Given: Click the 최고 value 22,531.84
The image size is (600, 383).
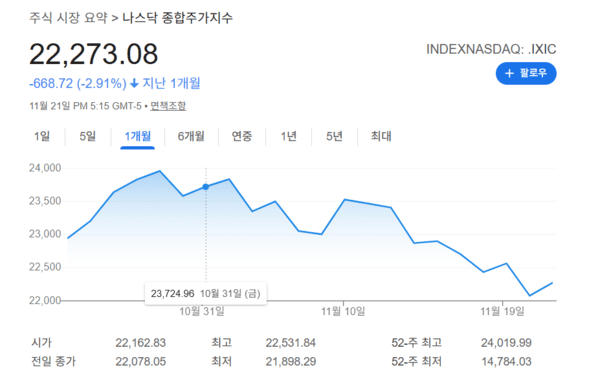Looking at the screenshot, I should tap(291, 342).
